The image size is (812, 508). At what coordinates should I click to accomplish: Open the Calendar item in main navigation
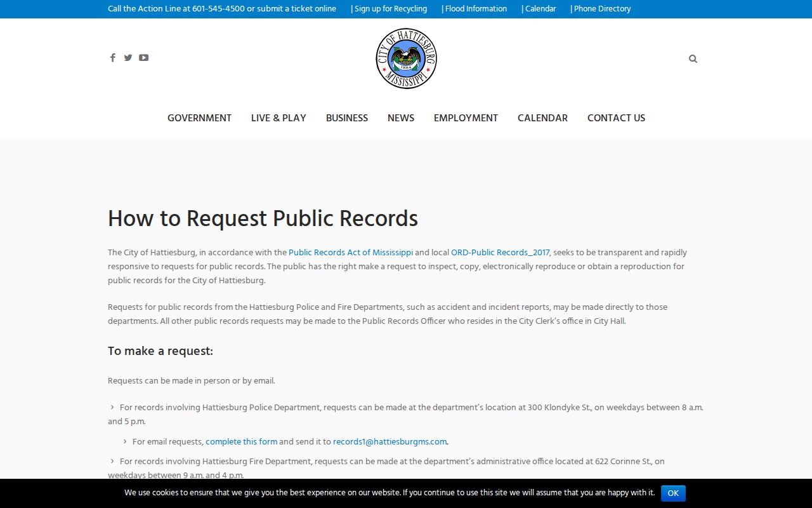coord(542,118)
